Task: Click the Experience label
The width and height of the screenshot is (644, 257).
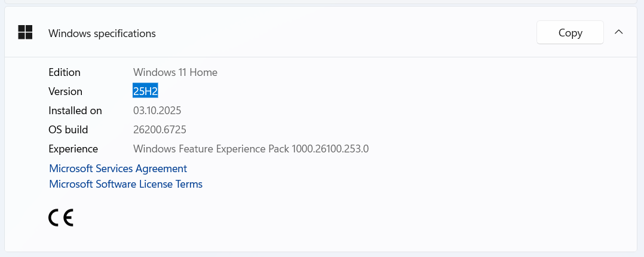Action: (x=73, y=149)
